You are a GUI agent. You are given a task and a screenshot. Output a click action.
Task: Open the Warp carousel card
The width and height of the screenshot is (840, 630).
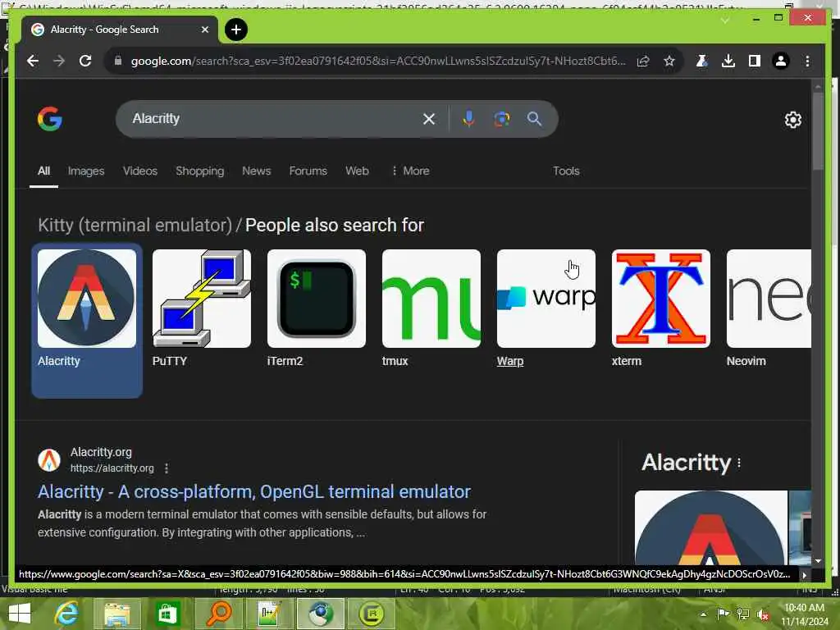[546, 308]
